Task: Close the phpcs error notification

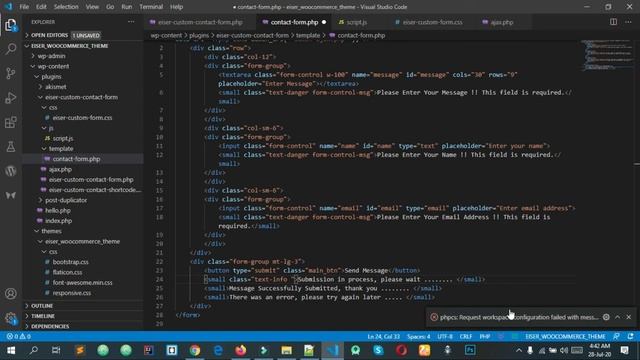Action: [629, 317]
